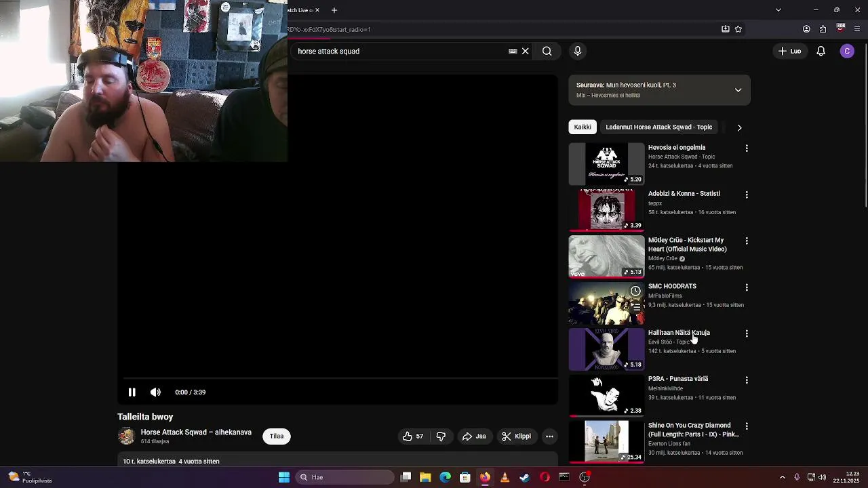
Task: Click the Windows taskbar search box Hae
Action: 344,477
